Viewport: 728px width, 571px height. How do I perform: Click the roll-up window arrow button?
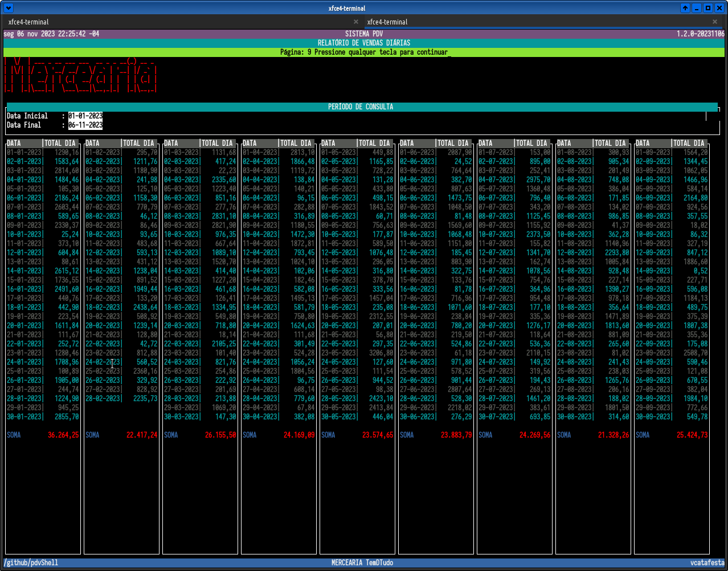coord(685,8)
